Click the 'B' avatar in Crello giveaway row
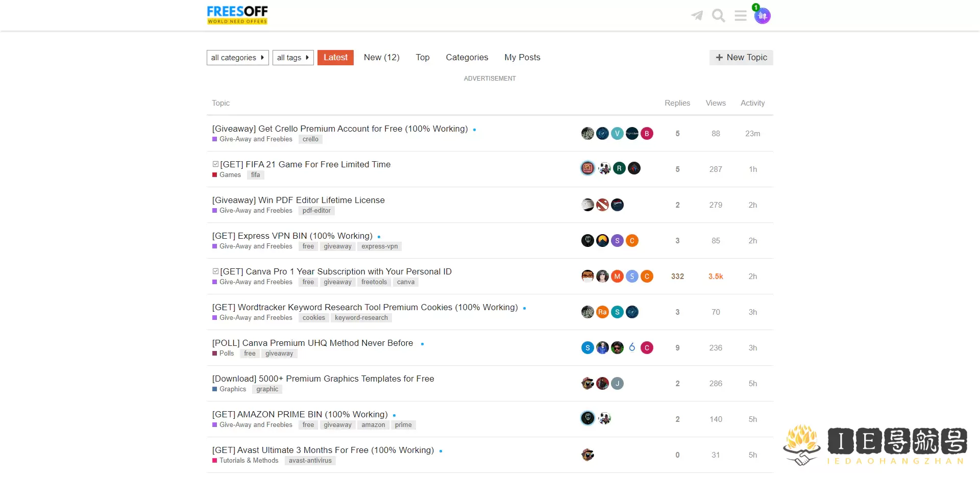 (647, 134)
